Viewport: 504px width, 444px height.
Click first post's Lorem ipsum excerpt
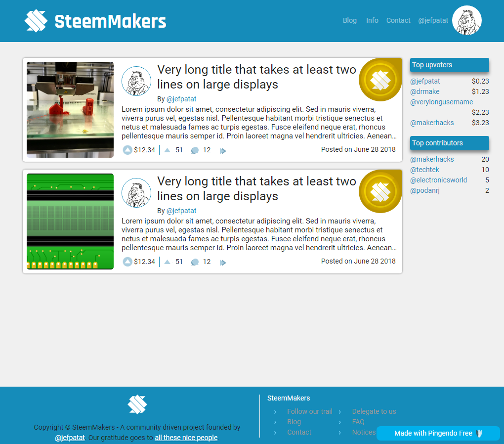pos(259,123)
